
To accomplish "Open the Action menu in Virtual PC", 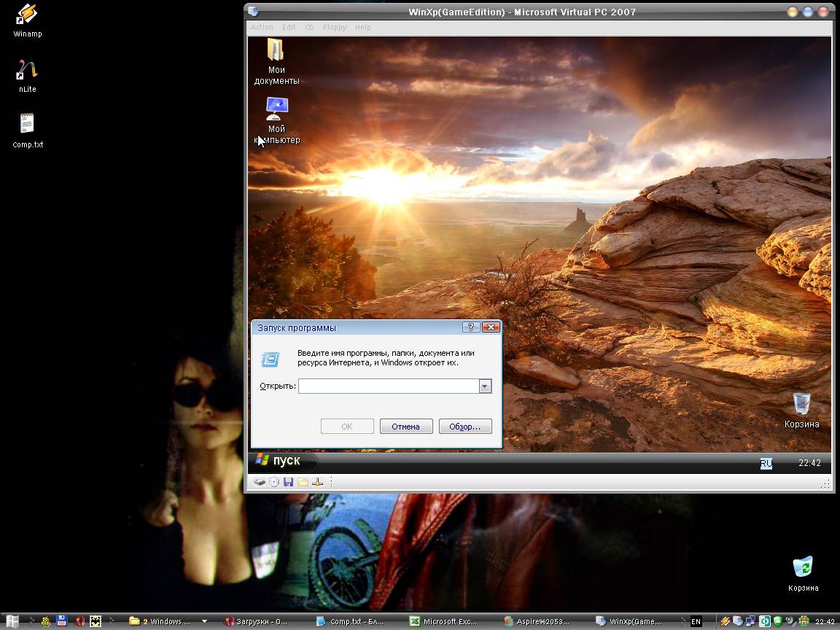I will [x=262, y=28].
